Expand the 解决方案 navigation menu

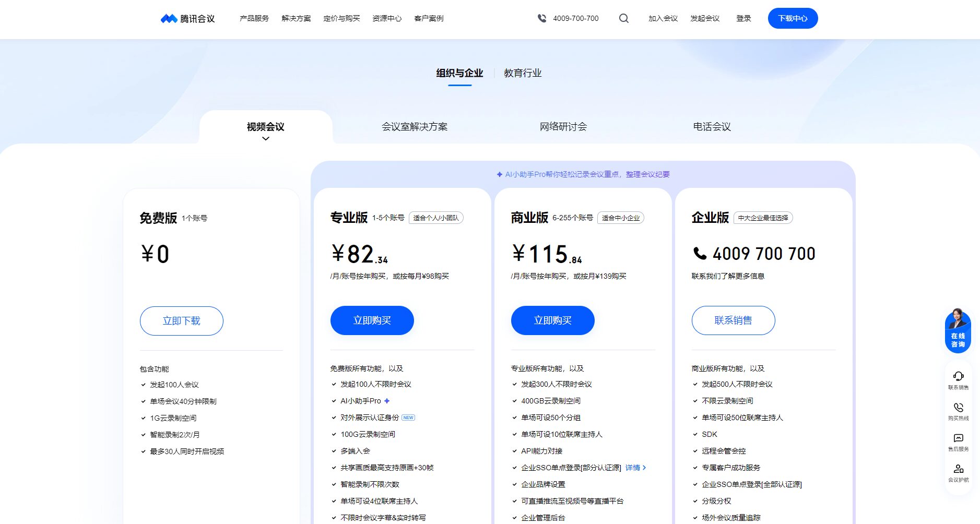click(x=296, y=18)
